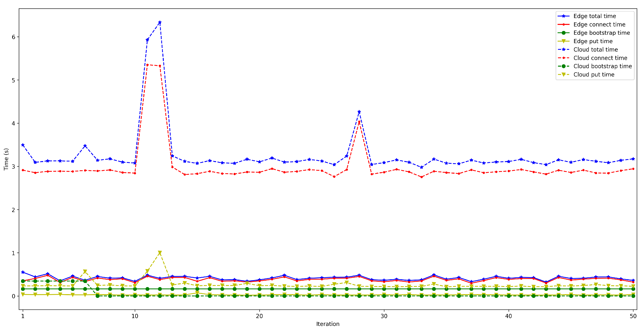
Task: Click the Cloud connect time peak near iteration 28
Action: pos(359,122)
